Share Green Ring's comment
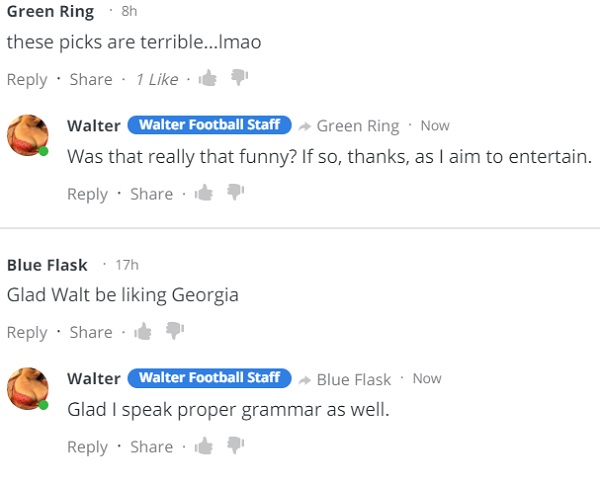The height and width of the screenshot is (485, 600). point(91,79)
